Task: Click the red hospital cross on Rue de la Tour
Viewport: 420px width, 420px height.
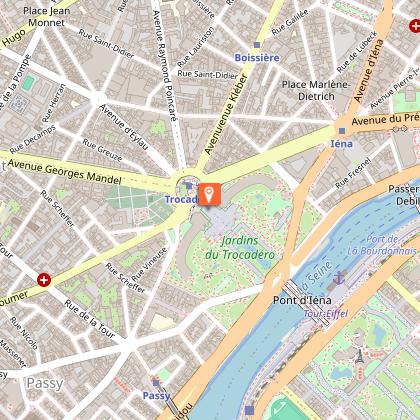Action: tap(44, 280)
